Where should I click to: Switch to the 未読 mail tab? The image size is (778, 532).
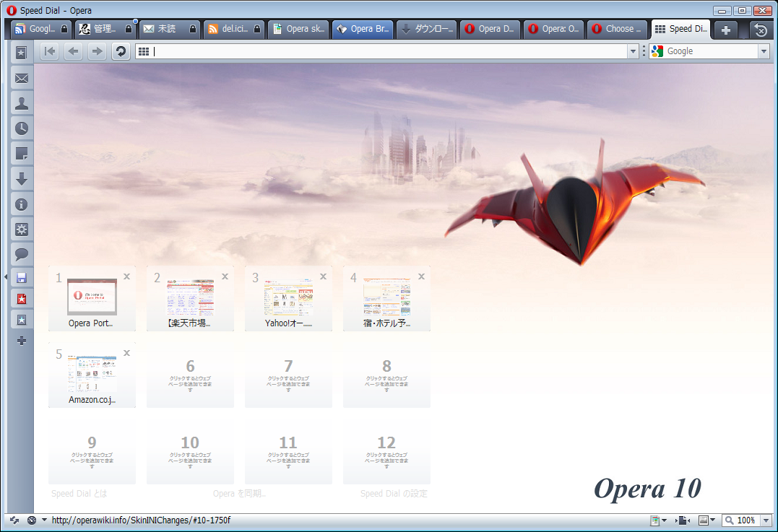169,30
